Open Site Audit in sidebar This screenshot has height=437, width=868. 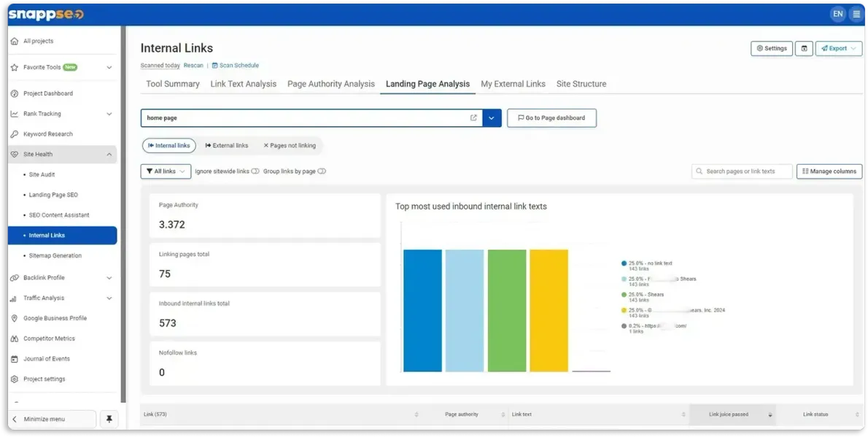42,175
